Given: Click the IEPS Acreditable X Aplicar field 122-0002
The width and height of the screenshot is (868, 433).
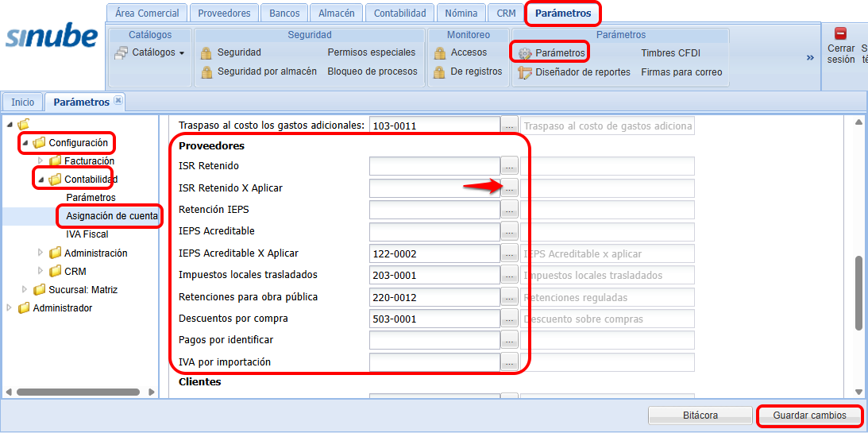Looking at the screenshot, I should point(435,253).
